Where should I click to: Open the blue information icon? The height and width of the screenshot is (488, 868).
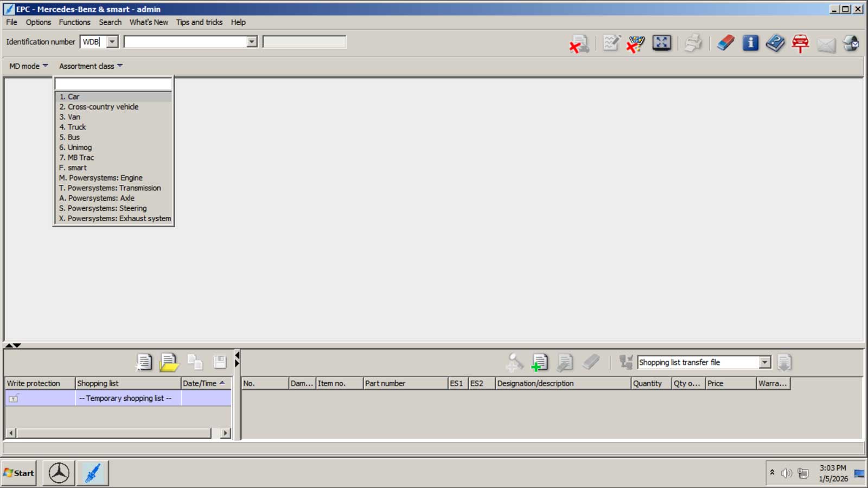(750, 43)
